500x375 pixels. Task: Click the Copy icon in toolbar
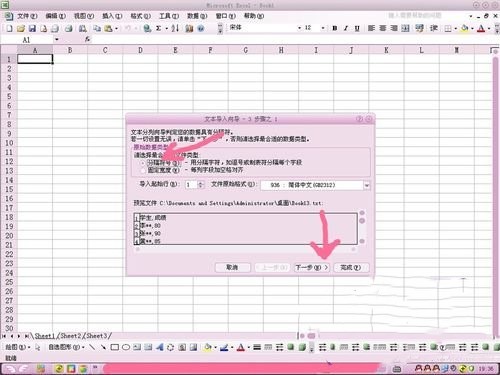click(x=97, y=29)
